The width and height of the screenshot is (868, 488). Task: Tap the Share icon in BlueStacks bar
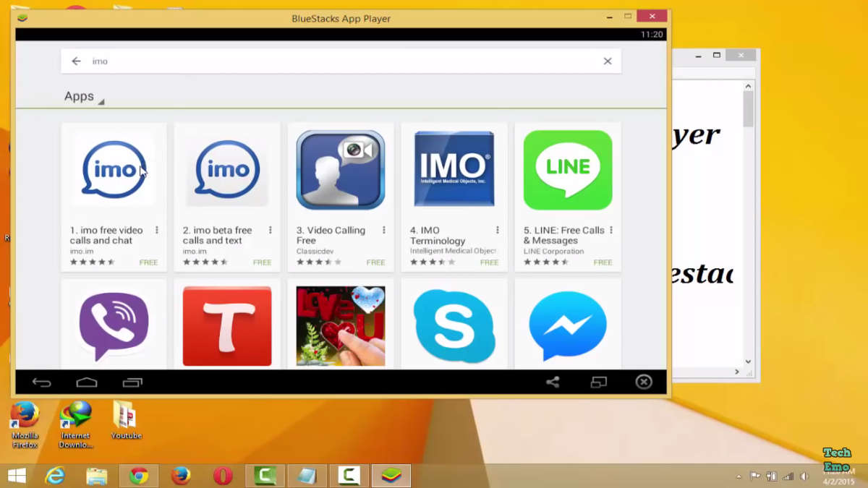[x=553, y=382]
